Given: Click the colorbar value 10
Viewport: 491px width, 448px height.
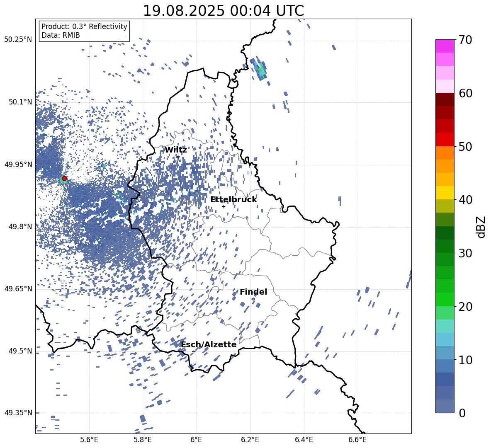Looking at the screenshot, I should point(465,360).
